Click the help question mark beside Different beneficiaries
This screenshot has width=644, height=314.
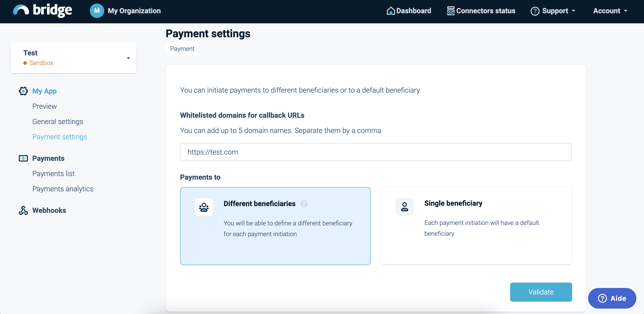(x=304, y=204)
